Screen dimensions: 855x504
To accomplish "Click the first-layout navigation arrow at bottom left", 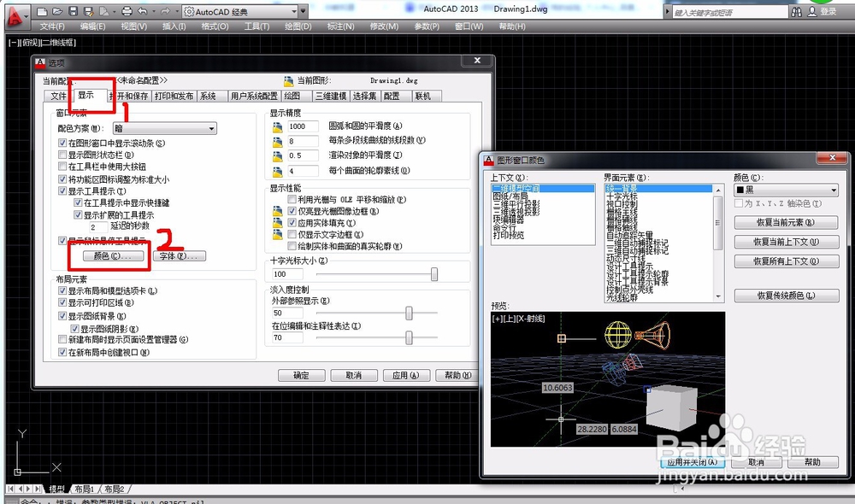I will (x=11, y=489).
